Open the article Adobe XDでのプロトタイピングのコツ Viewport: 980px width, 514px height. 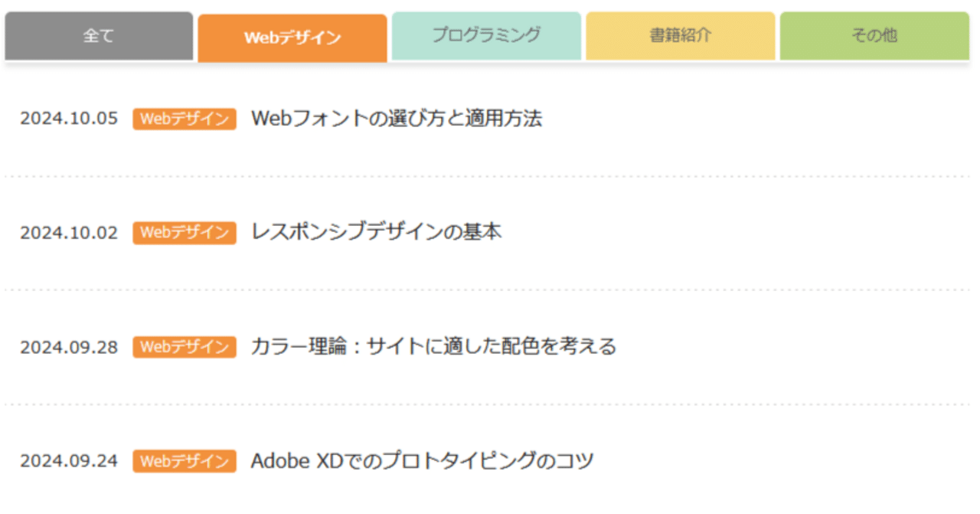click(x=421, y=460)
